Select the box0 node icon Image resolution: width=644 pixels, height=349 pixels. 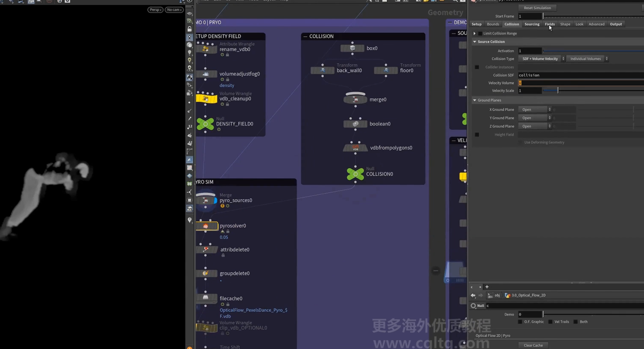(352, 48)
